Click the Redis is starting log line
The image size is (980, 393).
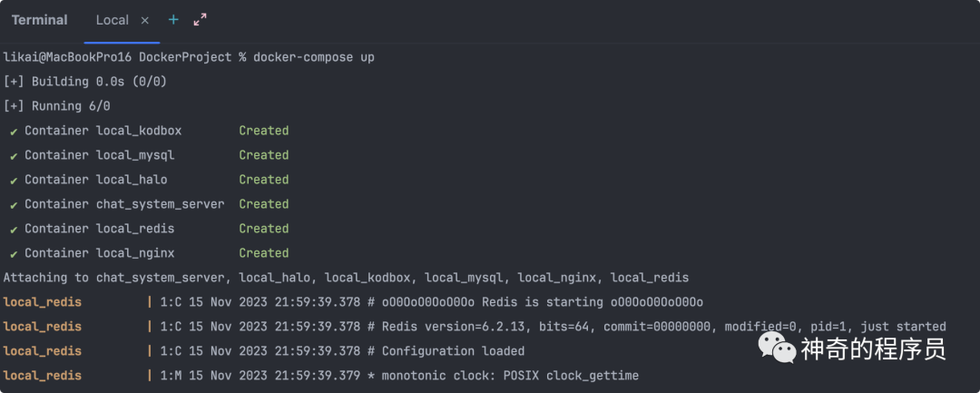[353, 302]
